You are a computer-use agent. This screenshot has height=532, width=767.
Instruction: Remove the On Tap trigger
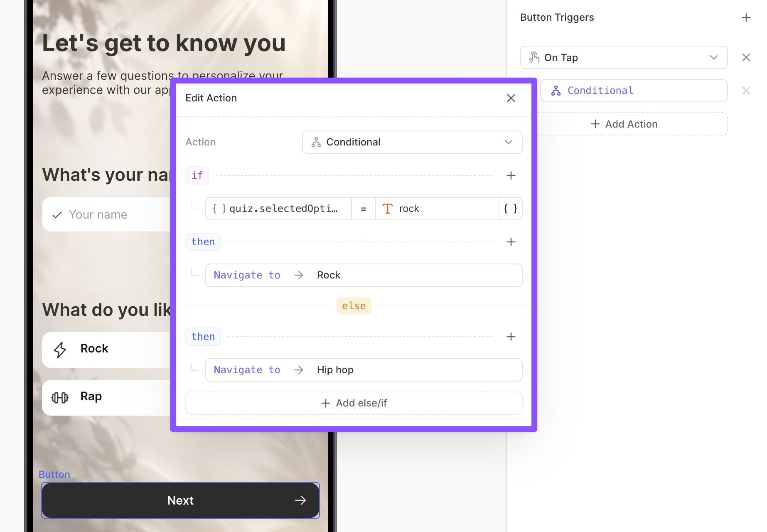(x=746, y=57)
